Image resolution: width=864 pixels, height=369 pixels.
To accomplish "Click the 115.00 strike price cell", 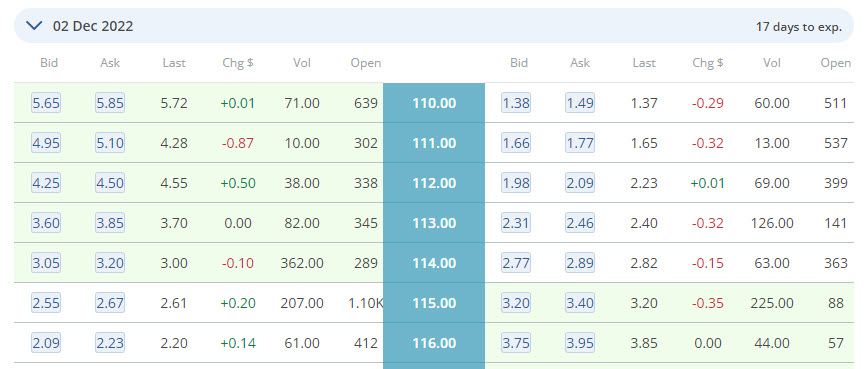I will 434,303.
